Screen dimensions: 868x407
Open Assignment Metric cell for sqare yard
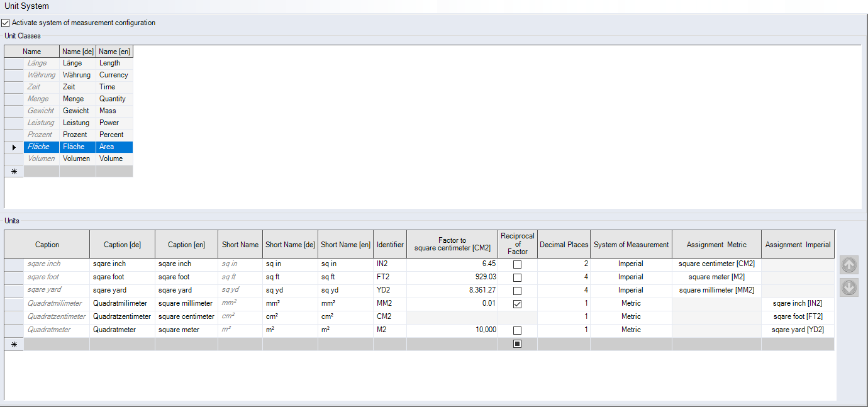tap(716, 290)
